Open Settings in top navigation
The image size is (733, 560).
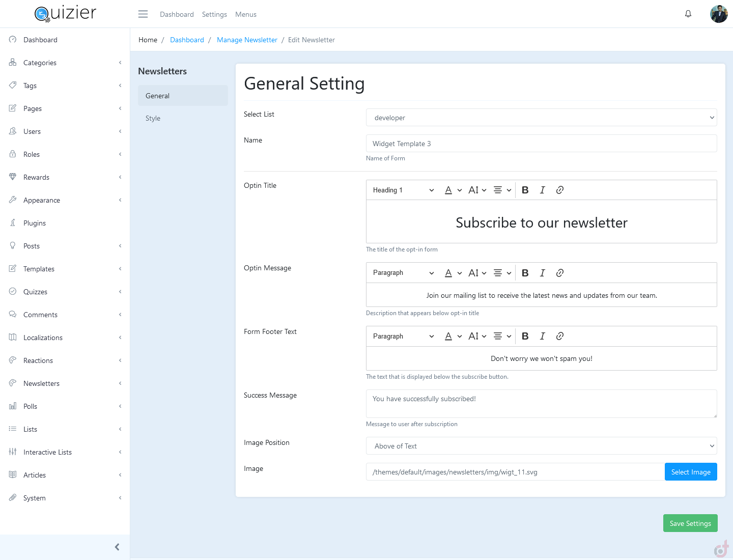214,14
